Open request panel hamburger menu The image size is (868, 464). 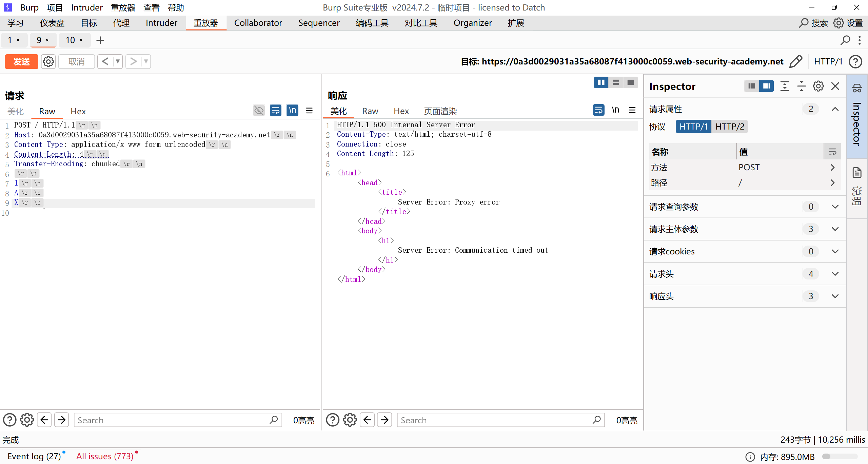pyautogui.click(x=309, y=111)
